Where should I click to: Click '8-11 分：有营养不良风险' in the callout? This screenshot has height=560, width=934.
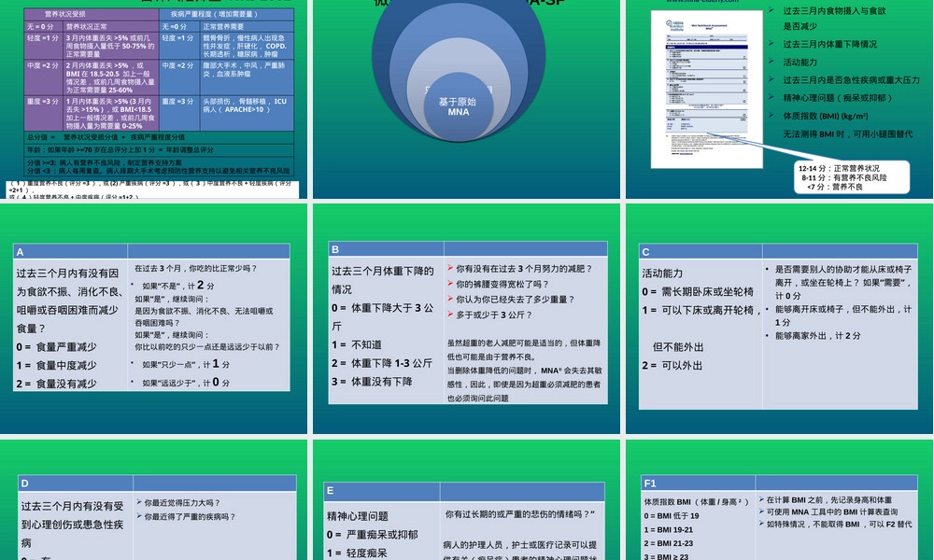click(843, 177)
